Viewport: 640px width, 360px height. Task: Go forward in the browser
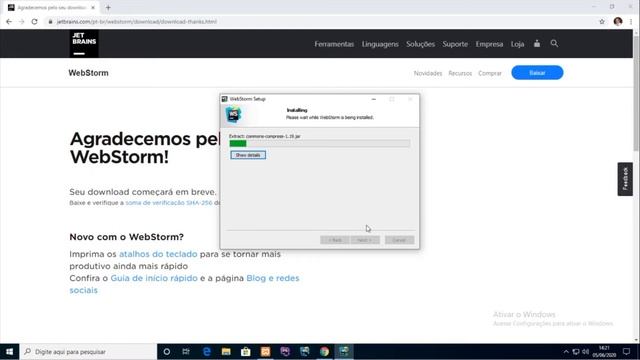point(22,22)
